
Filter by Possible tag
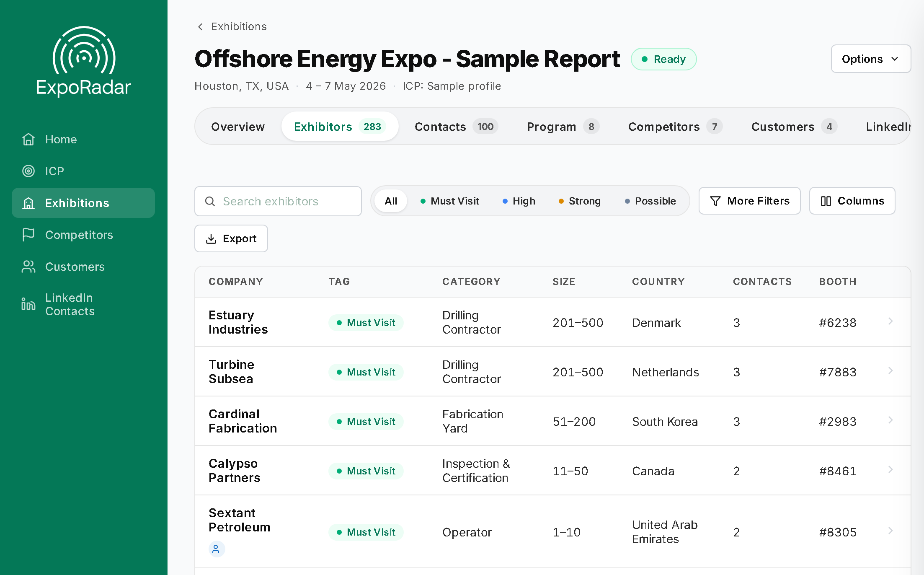650,201
